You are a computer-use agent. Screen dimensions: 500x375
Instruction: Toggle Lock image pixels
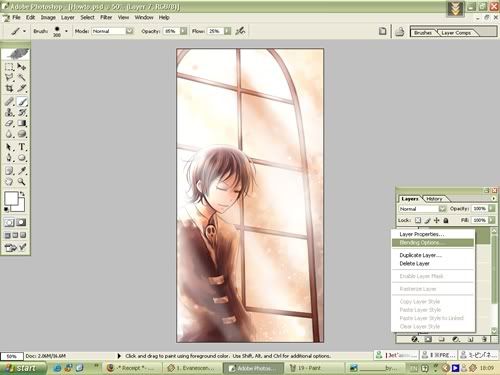[428, 220]
